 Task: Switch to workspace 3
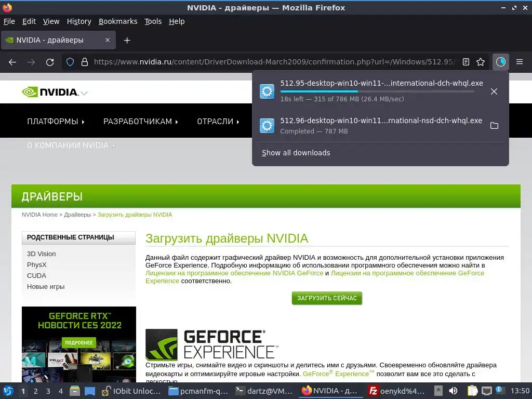[48, 391]
